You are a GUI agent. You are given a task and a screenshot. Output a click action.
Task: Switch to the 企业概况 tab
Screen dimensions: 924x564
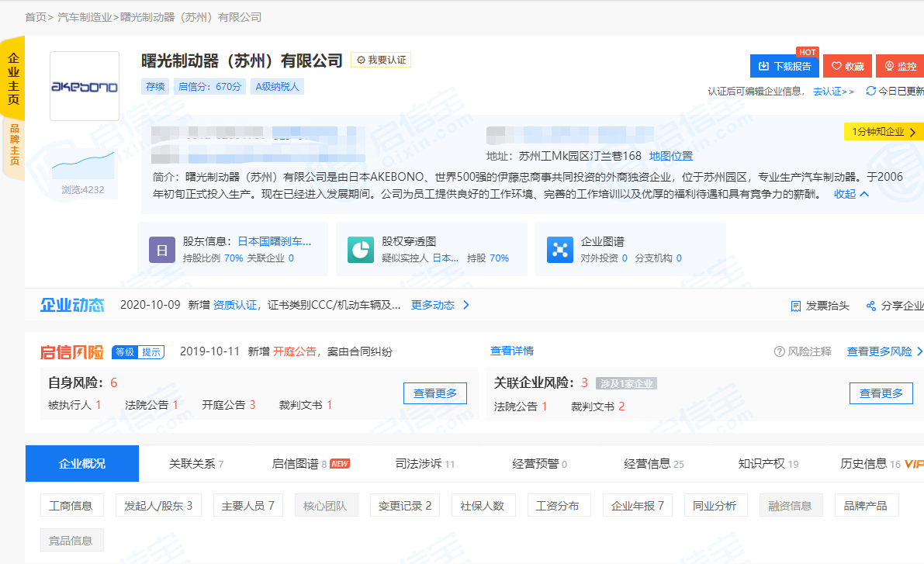pos(82,464)
